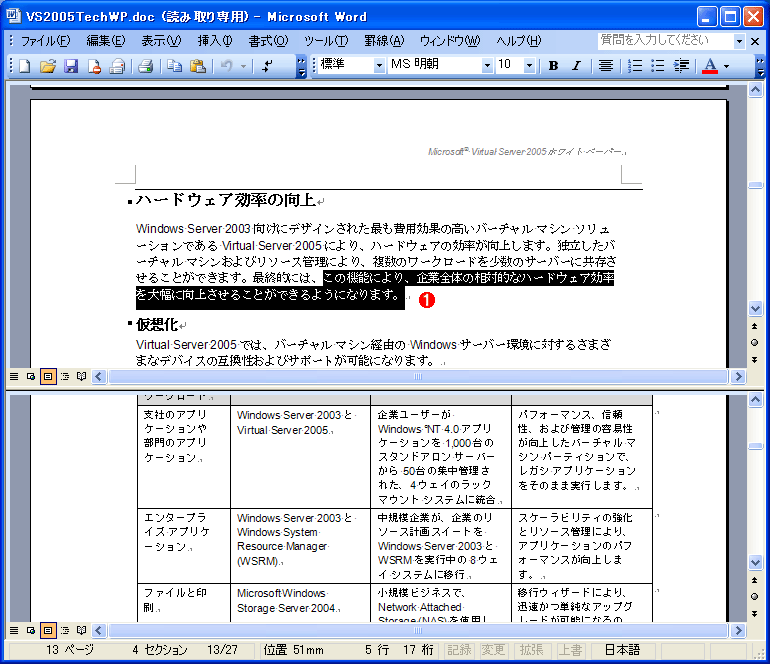Click Select Browse Object circle in lower pane

point(755,597)
